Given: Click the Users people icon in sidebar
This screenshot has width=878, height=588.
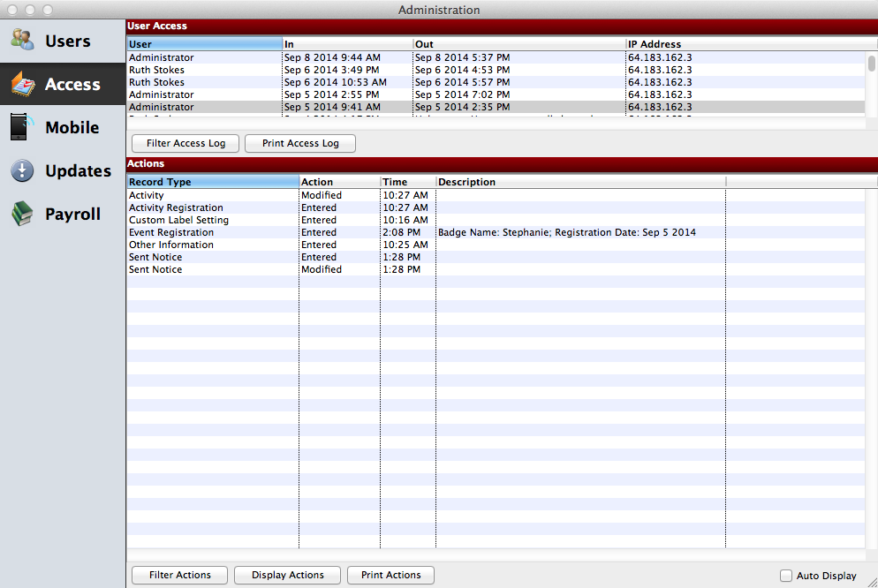Looking at the screenshot, I should tap(22, 41).
